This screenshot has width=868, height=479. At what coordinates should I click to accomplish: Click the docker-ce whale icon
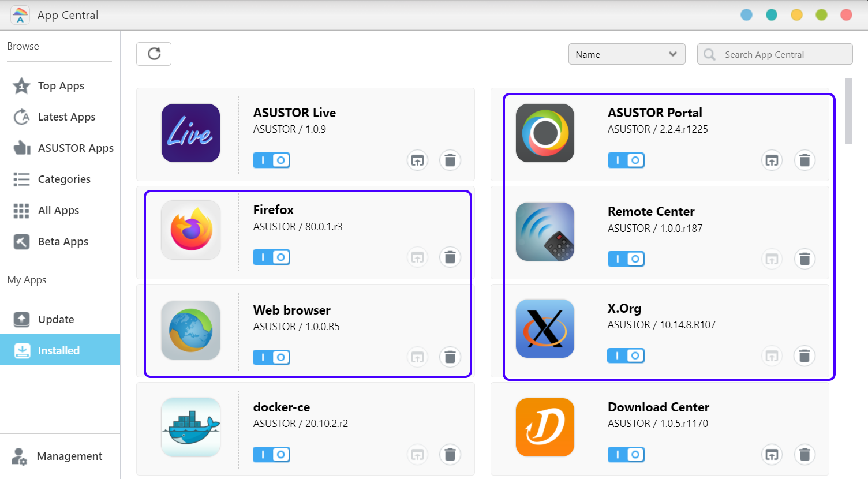click(190, 427)
